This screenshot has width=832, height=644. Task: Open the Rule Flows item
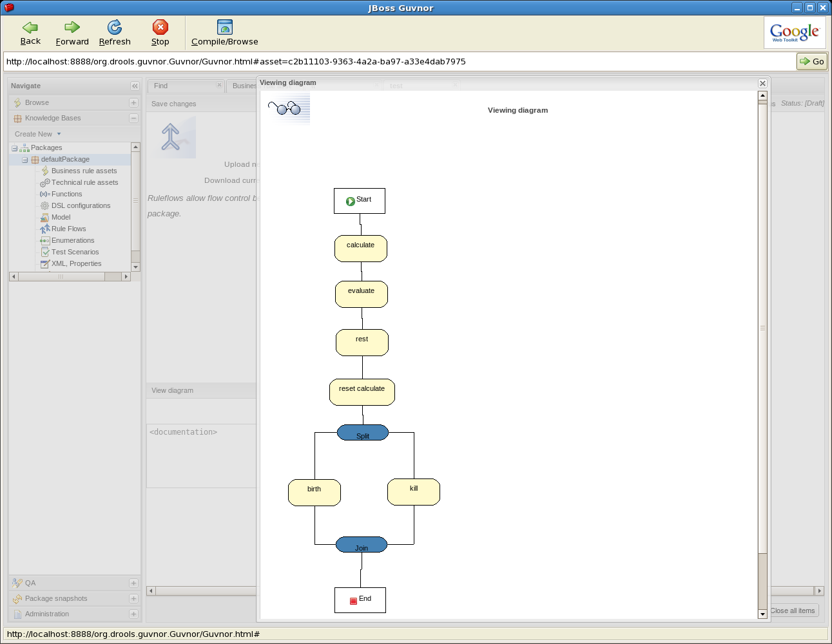(68, 229)
